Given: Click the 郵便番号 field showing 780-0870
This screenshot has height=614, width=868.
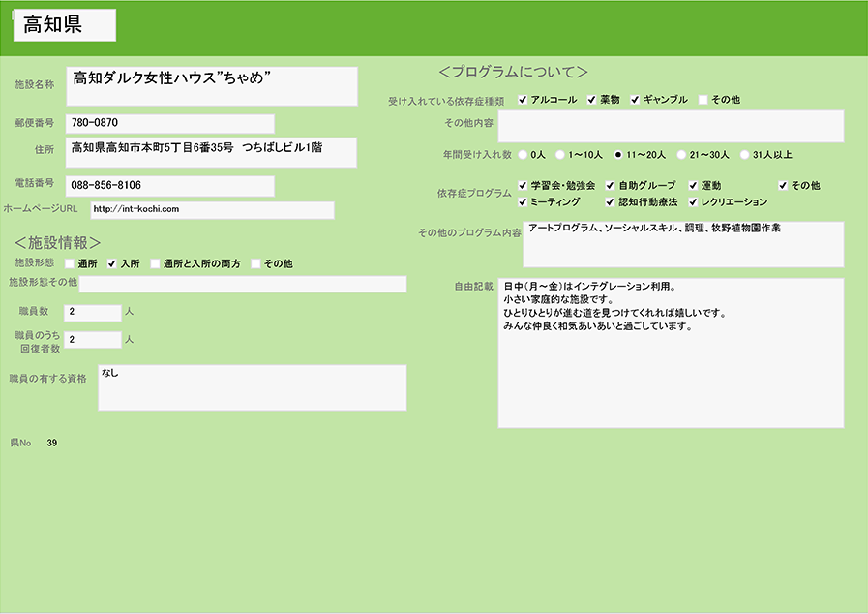Looking at the screenshot, I should point(169,123).
